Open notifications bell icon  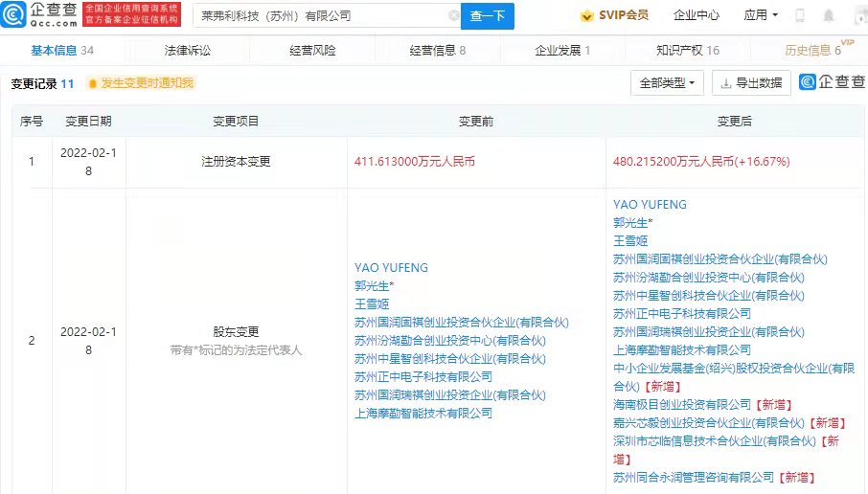(828, 15)
